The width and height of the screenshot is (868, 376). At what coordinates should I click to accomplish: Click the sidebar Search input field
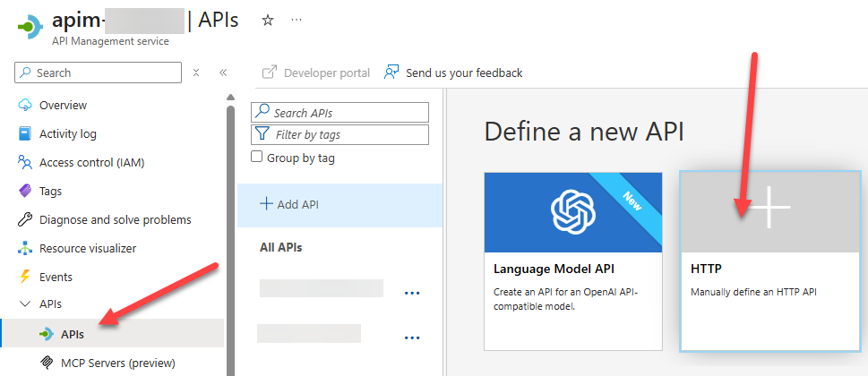coord(99,73)
